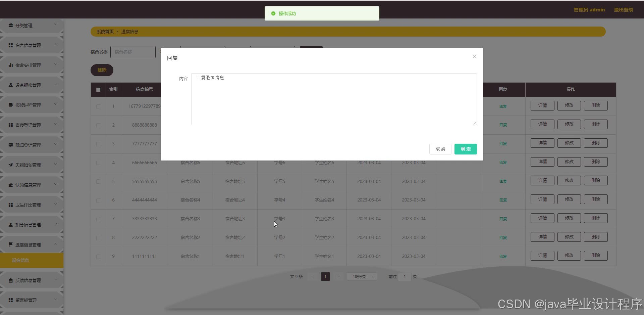Click 删除 button for row 9

pos(596,256)
